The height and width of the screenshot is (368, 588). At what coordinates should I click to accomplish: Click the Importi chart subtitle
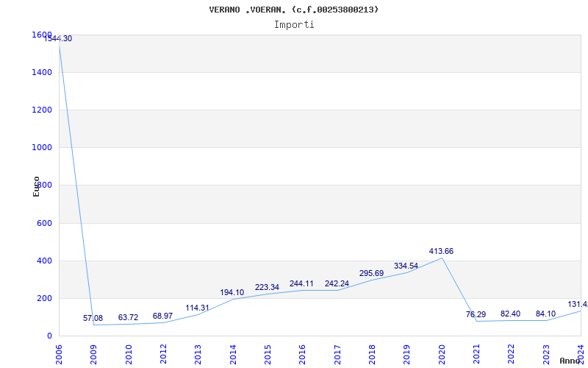(294, 25)
